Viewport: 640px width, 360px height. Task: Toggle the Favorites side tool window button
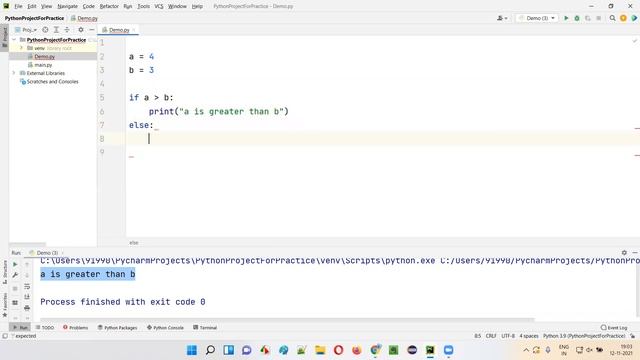point(4,305)
